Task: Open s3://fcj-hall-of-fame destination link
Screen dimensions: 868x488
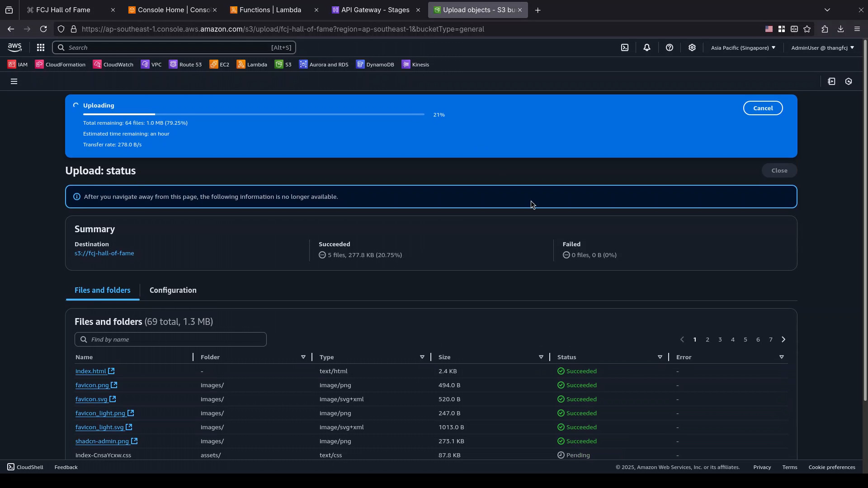Action: pos(104,253)
